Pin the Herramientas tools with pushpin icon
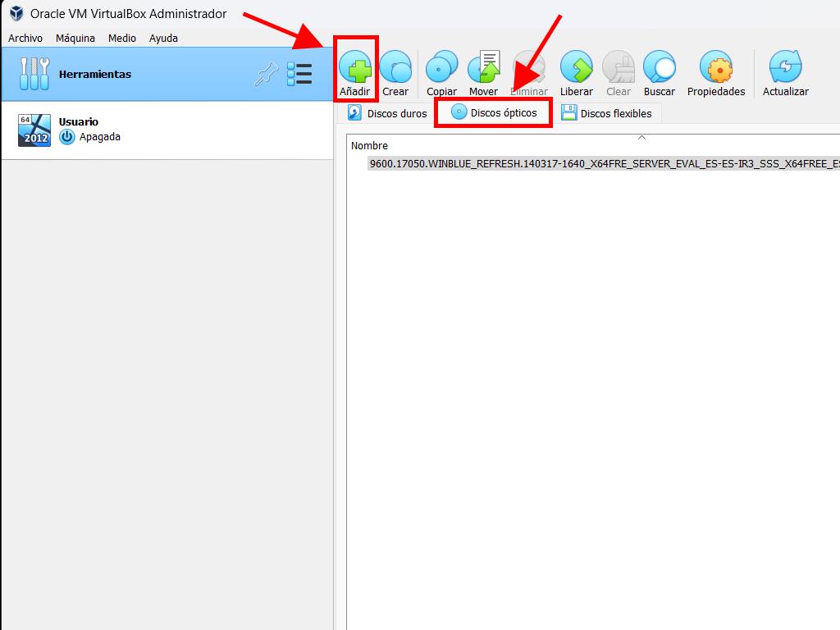The width and height of the screenshot is (840, 630). click(267, 74)
